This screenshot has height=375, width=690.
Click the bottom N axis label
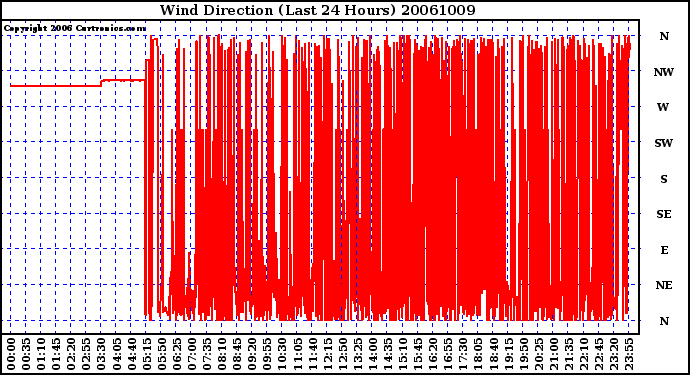[664, 321]
